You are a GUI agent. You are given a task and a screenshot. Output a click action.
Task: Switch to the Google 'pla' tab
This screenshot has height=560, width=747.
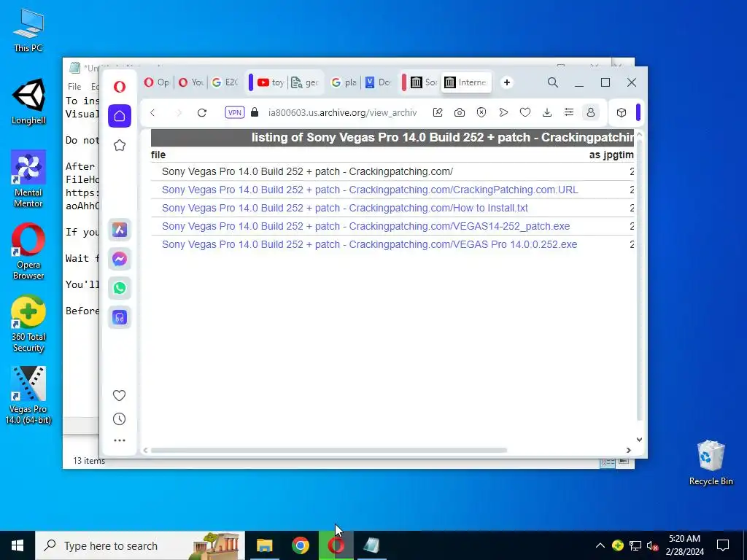click(x=344, y=82)
